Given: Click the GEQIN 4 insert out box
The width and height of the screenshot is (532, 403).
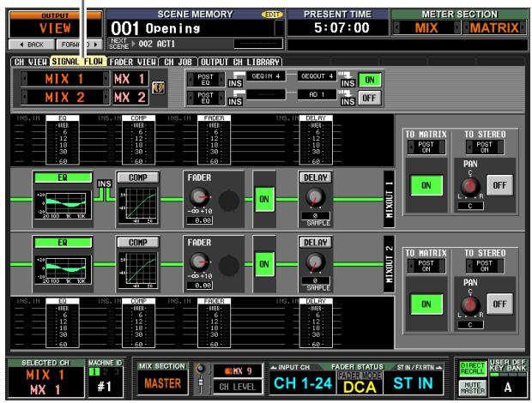Looking at the screenshot, I should tap(266, 76).
